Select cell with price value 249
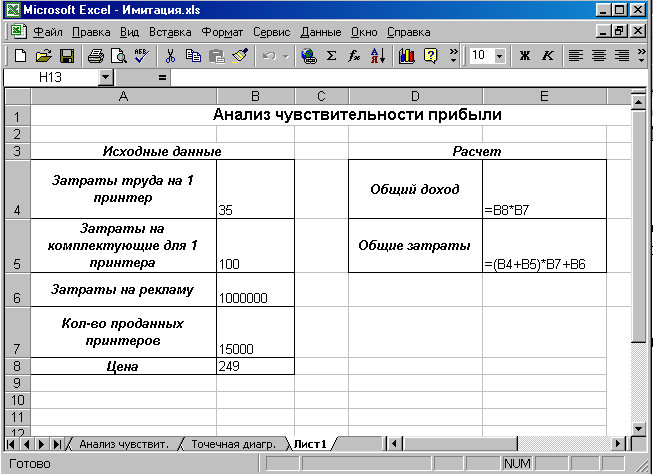Viewport: 653px width, 474px height. pyautogui.click(x=255, y=366)
